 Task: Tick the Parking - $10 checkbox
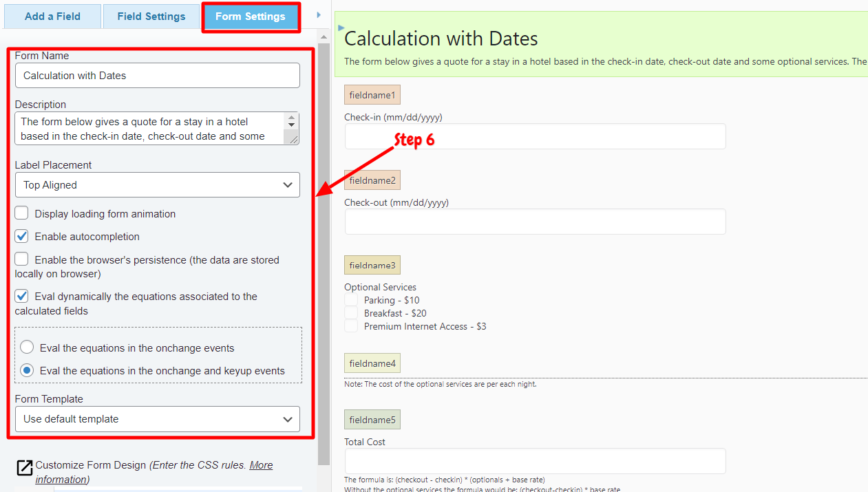(351, 300)
